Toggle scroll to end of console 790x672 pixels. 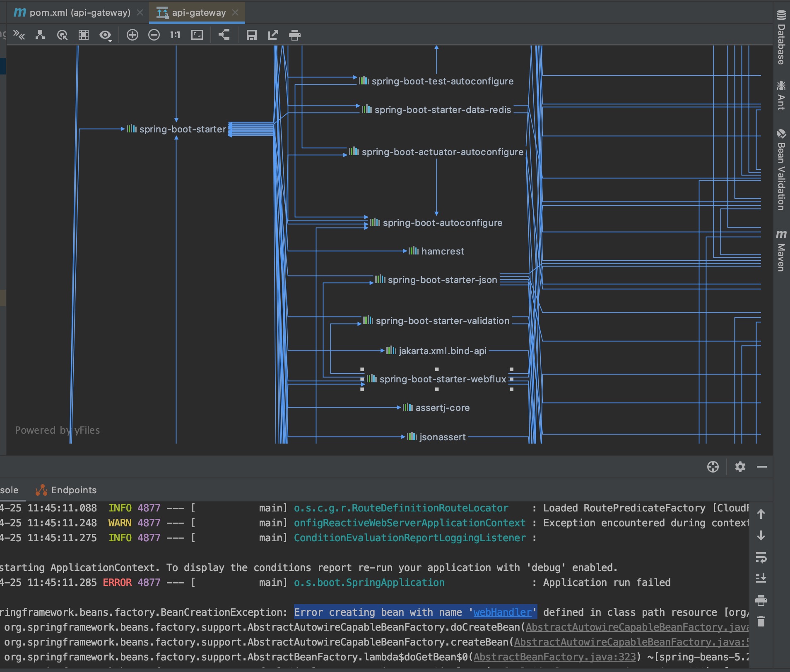tap(761, 578)
